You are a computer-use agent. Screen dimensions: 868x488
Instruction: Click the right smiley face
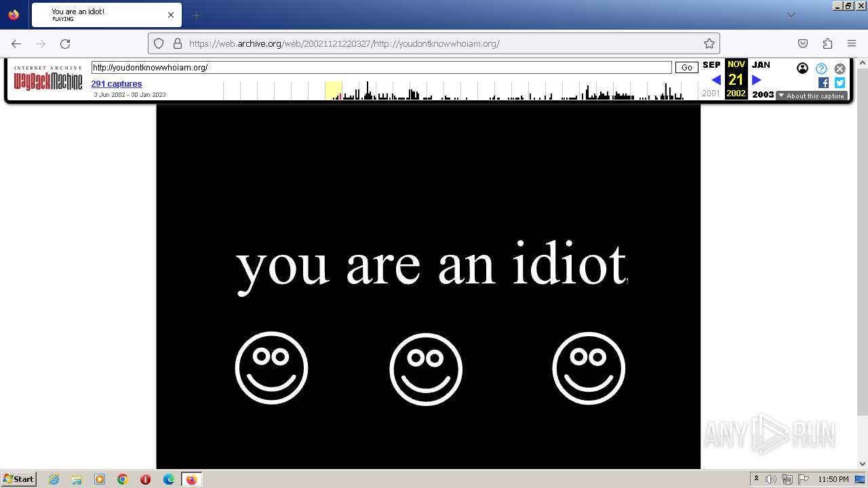click(589, 368)
